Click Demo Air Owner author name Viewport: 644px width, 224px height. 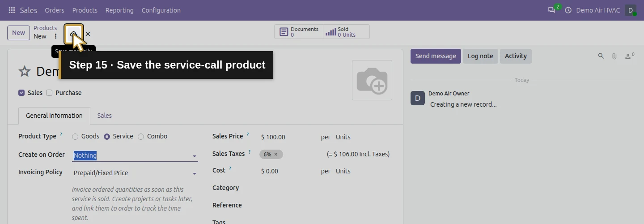pyautogui.click(x=449, y=94)
